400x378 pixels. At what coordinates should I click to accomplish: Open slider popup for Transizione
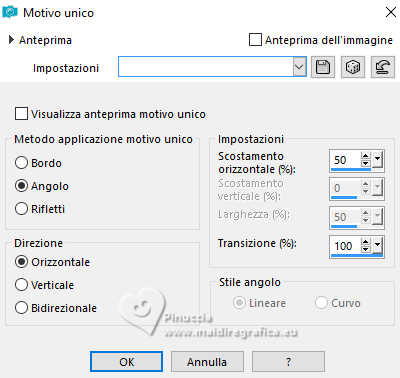coord(377,246)
